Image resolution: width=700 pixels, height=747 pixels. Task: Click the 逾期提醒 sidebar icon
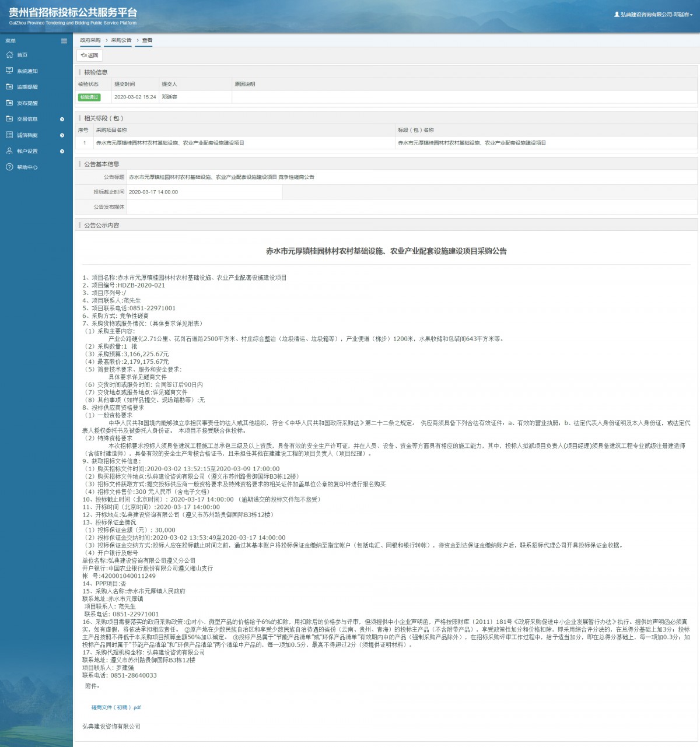(9, 87)
